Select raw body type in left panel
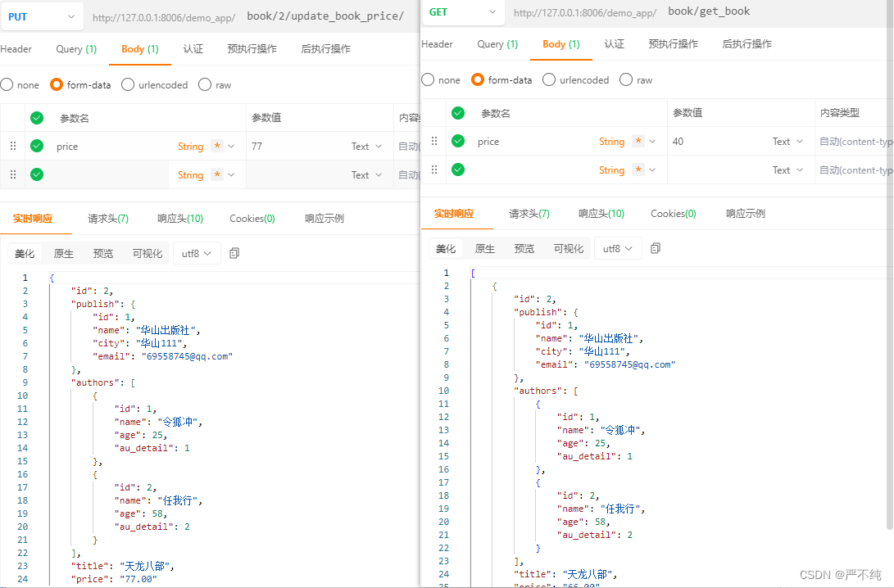Image resolution: width=894 pixels, height=588 pixels. tap(205, 85)
